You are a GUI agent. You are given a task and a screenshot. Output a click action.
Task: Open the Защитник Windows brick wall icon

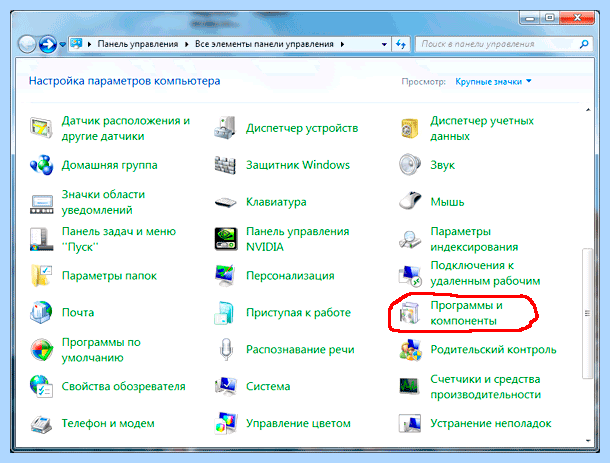(225, 165)
